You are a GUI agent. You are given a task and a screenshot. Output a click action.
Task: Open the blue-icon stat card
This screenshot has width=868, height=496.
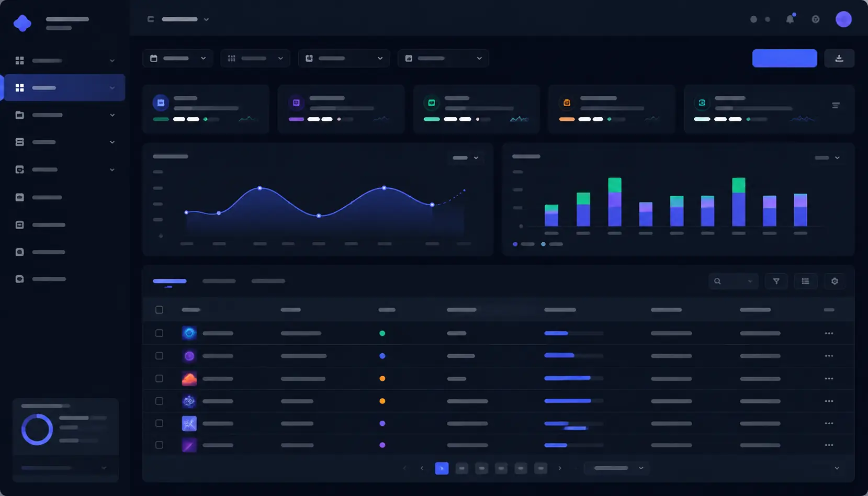pyautogui.click(x=206, y=109)
